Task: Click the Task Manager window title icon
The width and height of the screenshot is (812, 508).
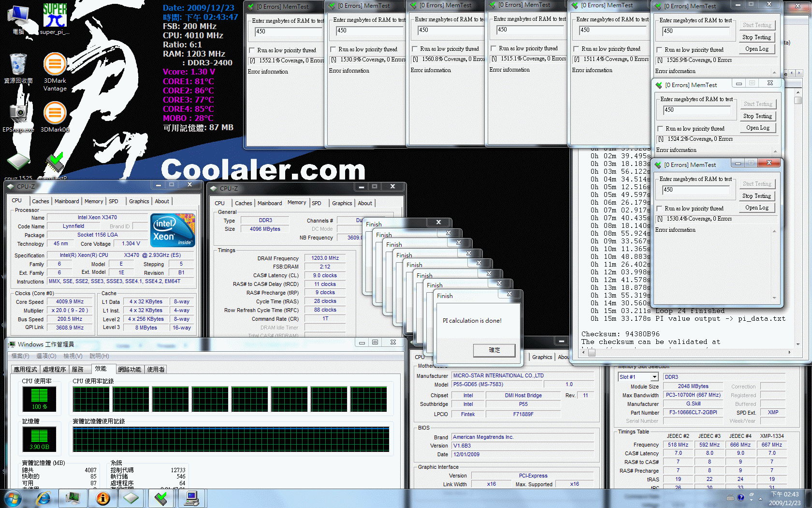Action: pyautogui.click(x=12, y=344)
